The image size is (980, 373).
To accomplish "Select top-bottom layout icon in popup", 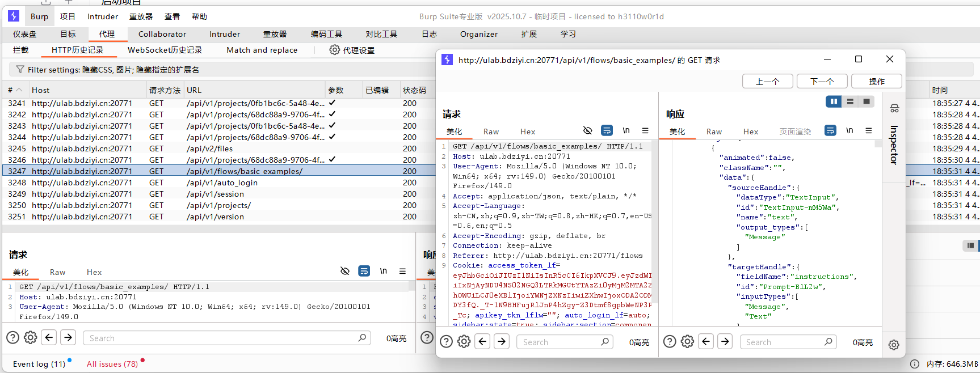I will (850, 101).
